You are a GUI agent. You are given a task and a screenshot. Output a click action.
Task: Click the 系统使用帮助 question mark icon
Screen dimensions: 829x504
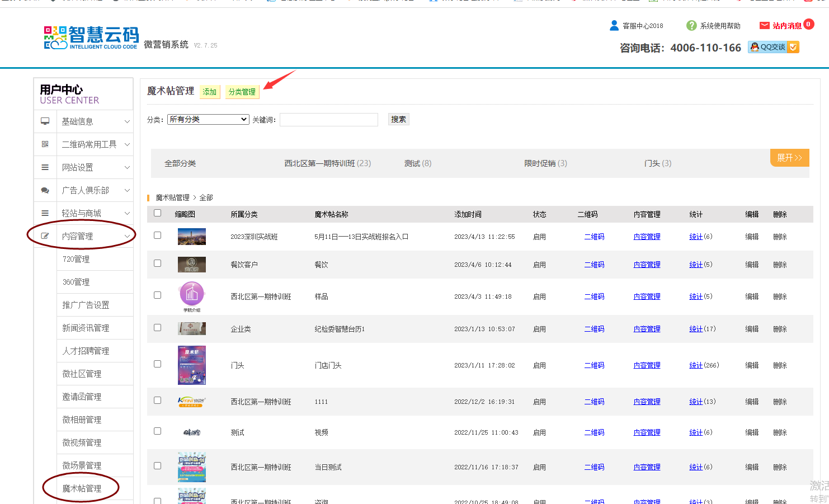pyautogui.click(x=691, y=26)
